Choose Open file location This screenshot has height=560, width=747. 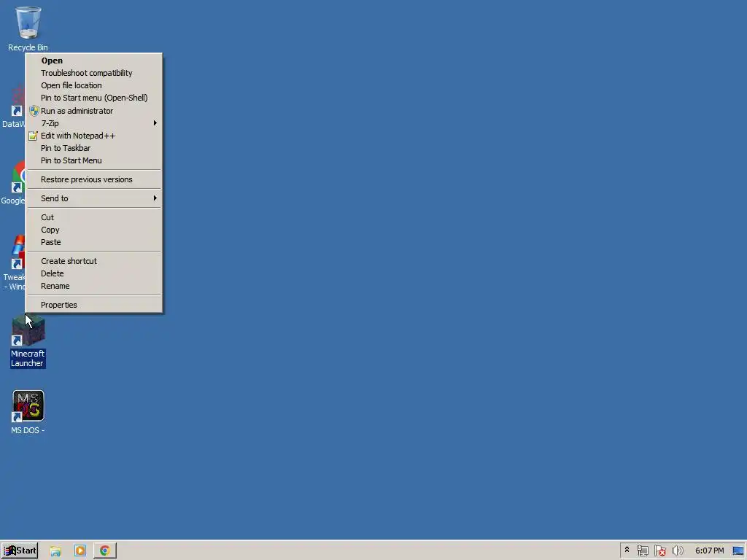94,85
